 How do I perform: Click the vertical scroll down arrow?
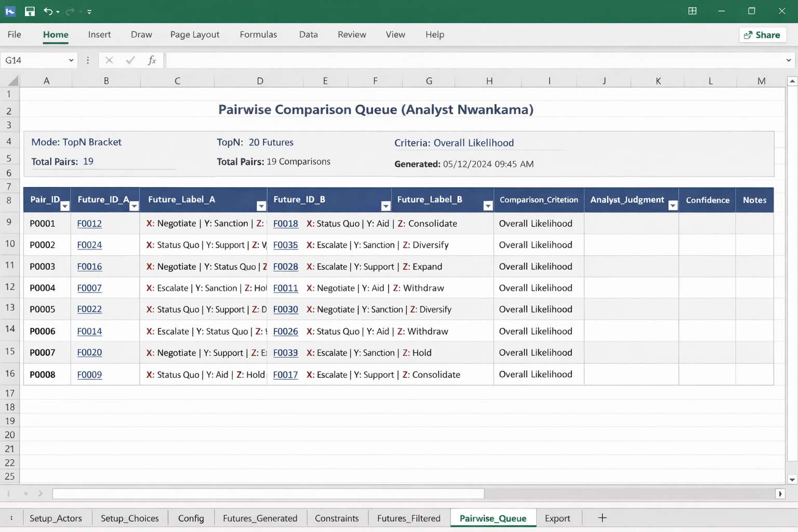point(792,480)
